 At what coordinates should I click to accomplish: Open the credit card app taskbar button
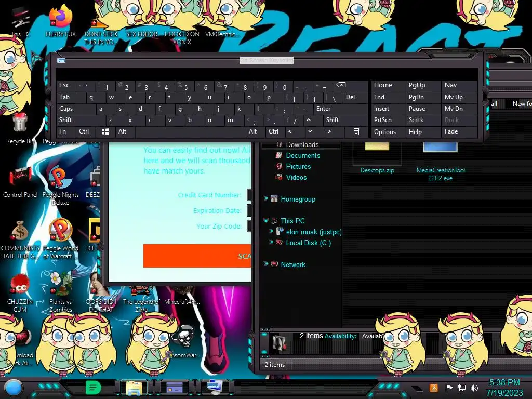click(174, 388)
